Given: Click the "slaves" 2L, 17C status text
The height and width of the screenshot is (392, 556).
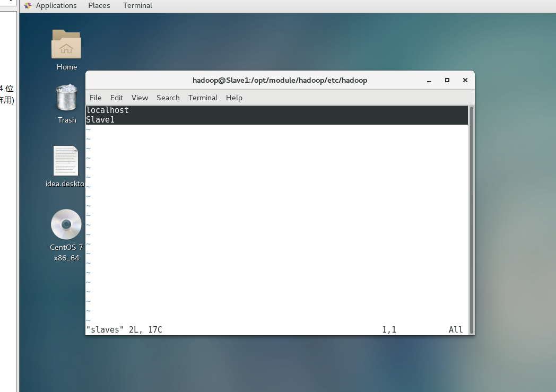Looking at the screenshot, I should (124, 330).
